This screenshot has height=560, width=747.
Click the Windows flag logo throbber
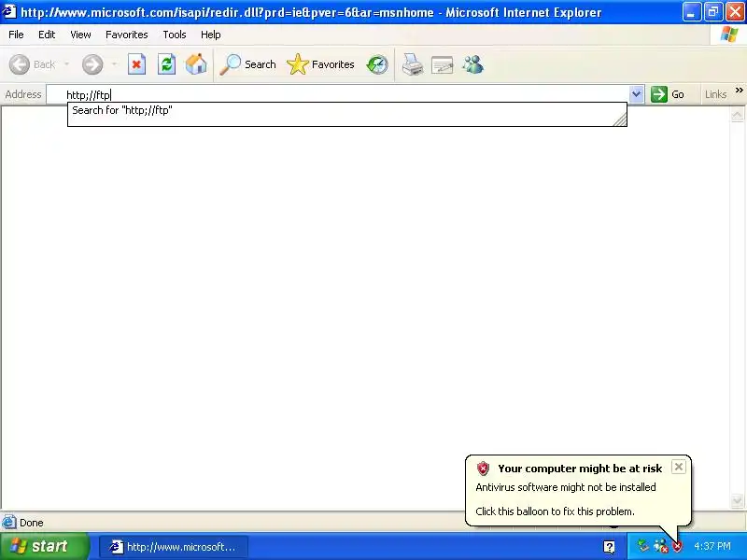[x=728, y=35]
